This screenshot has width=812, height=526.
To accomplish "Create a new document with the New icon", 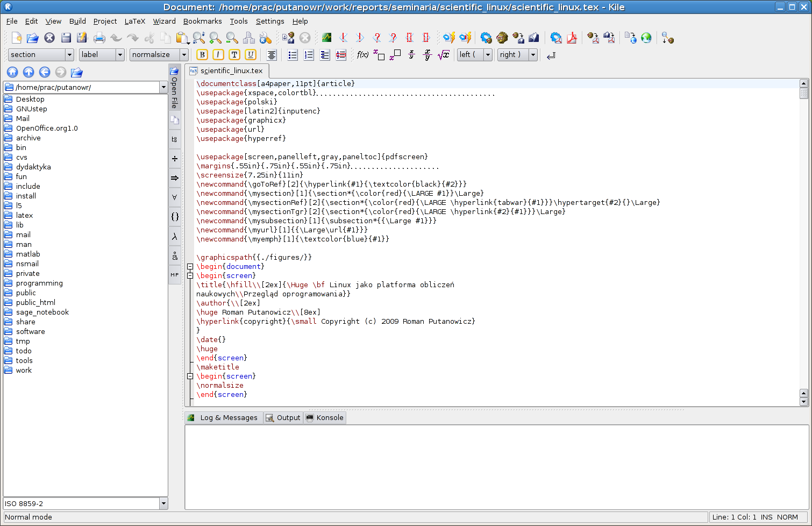I will click(16, 38).
